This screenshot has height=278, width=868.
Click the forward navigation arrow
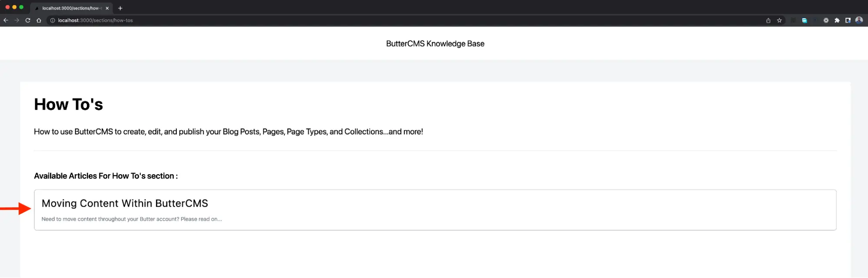[x=17, y=20]
